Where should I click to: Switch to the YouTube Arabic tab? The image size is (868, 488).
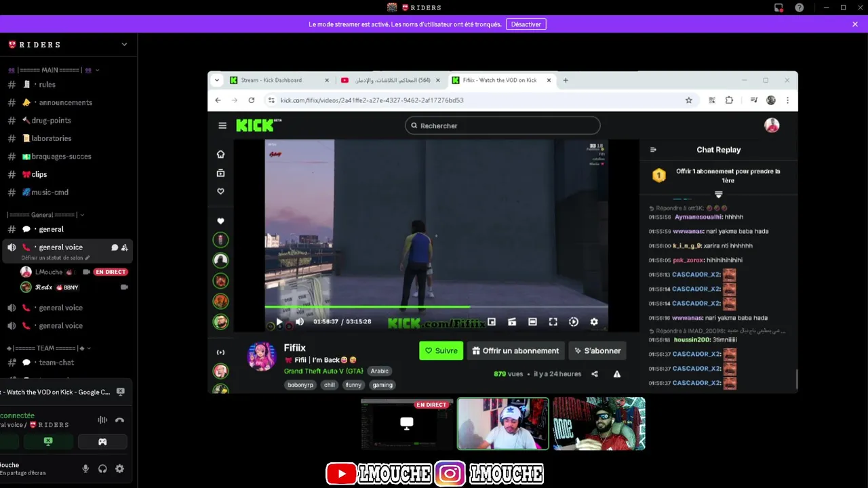click(x=391, y=80)
